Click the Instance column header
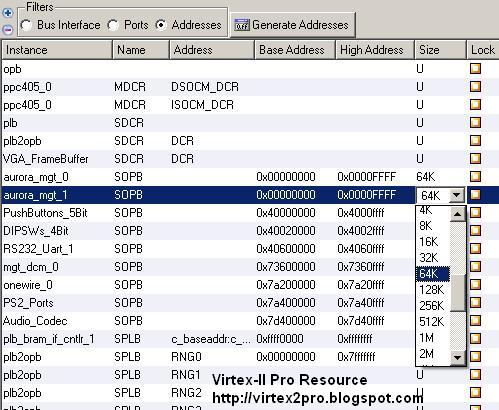 pyautogui.click(x=57, y=50)
